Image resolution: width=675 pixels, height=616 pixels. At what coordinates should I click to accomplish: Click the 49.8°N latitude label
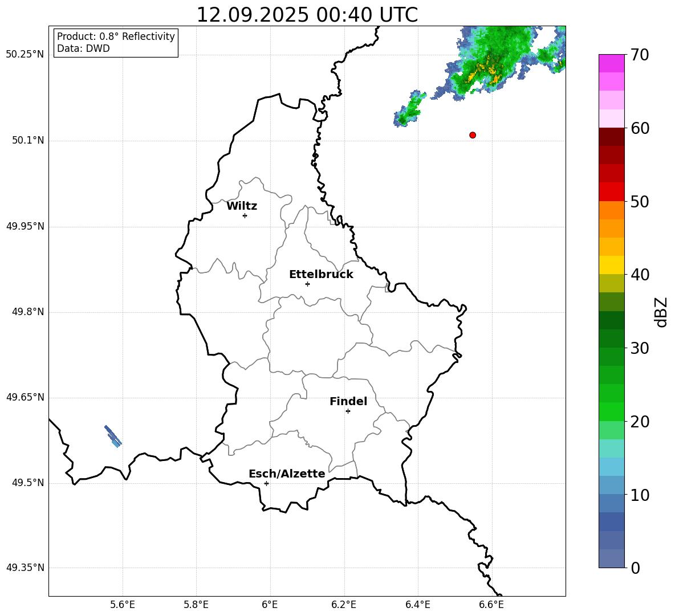(x=28, y=312)
